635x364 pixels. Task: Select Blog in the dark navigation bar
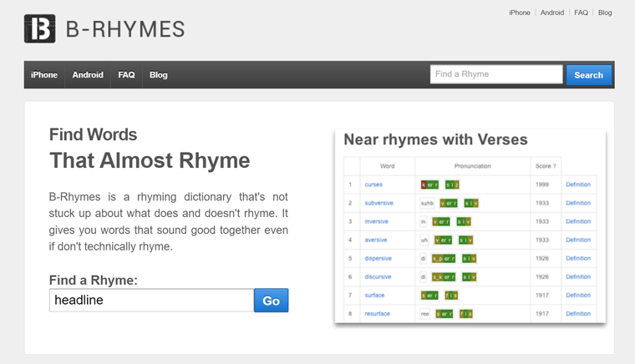pos(159,75)
